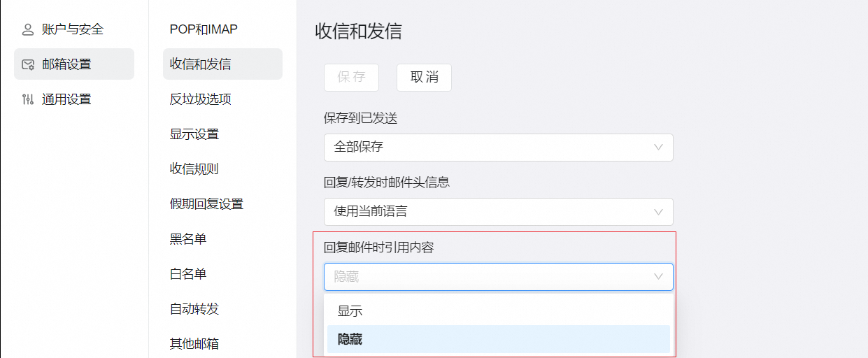
Task: Open the 回复/转发时邮件头信息 dropdown chevron
Action: [658, 212]
